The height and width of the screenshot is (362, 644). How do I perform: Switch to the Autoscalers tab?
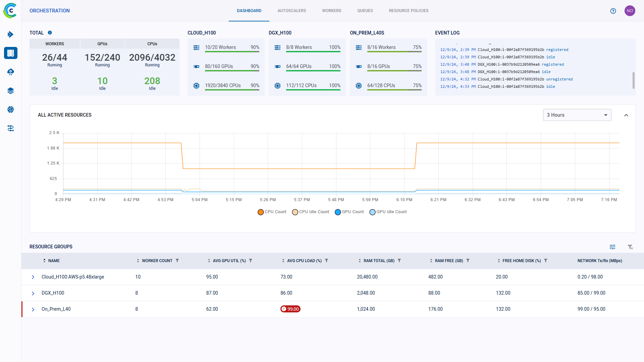click(291, 10)
